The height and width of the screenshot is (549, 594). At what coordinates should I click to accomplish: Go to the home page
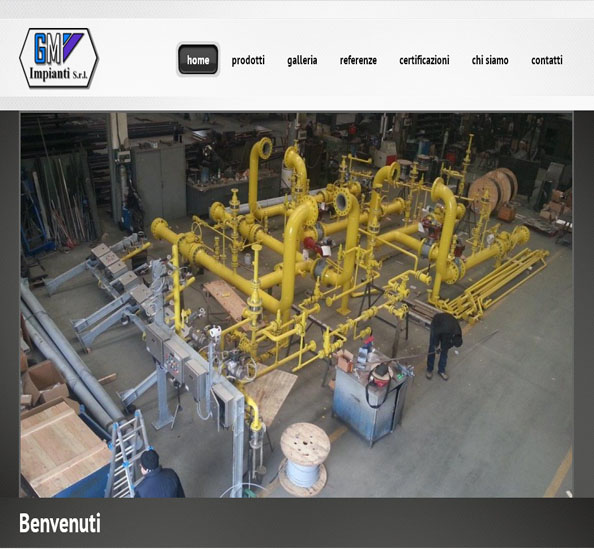(x=198, y=59)
